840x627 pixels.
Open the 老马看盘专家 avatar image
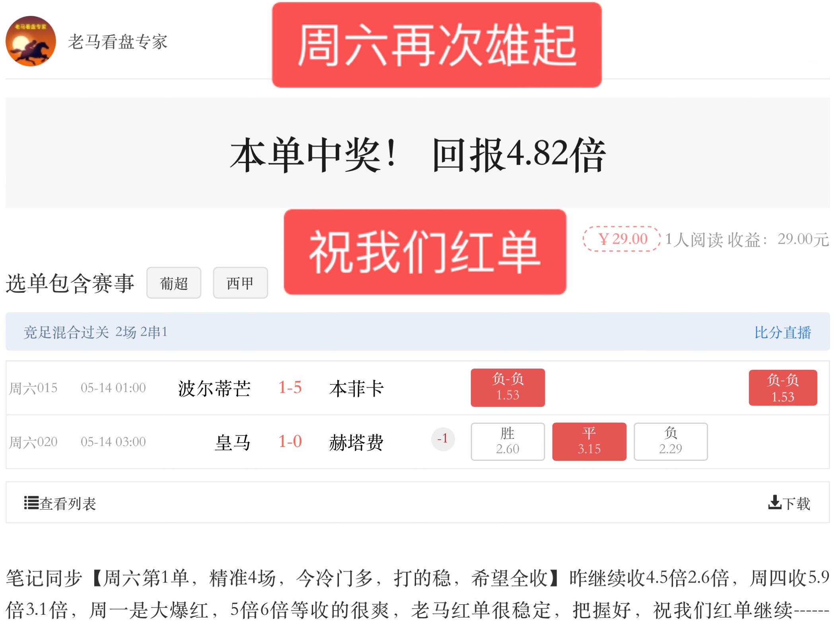(x=31, y=41)
